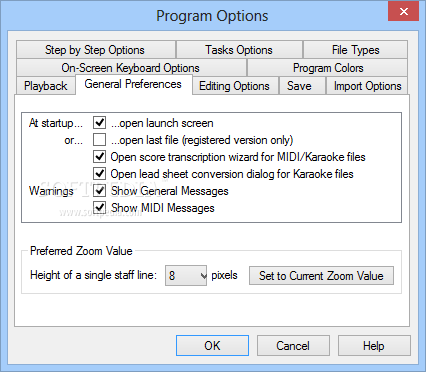Close the Program Options window

(404, 12)
